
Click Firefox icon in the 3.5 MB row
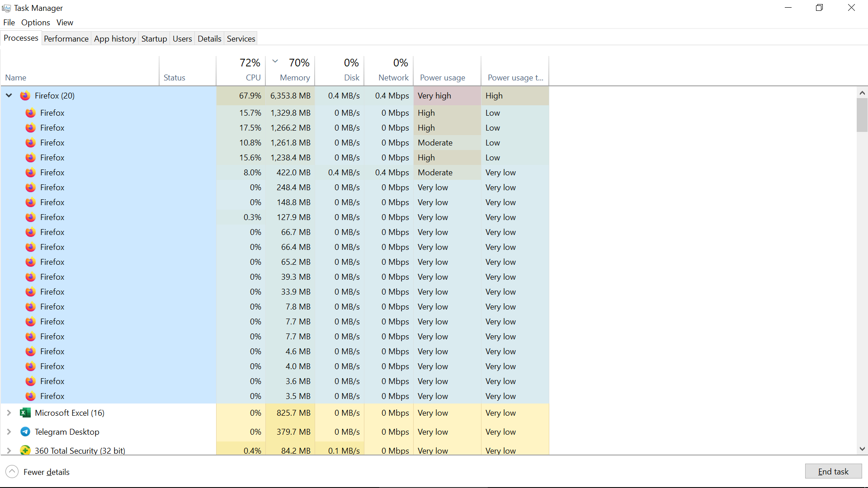tap(30, 396)
